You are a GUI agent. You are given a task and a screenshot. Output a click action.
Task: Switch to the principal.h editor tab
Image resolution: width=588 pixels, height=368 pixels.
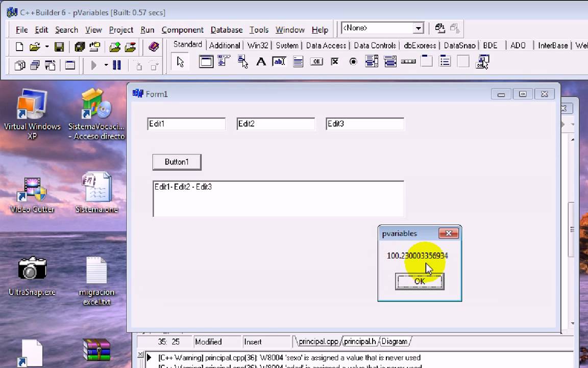point(360,341)
